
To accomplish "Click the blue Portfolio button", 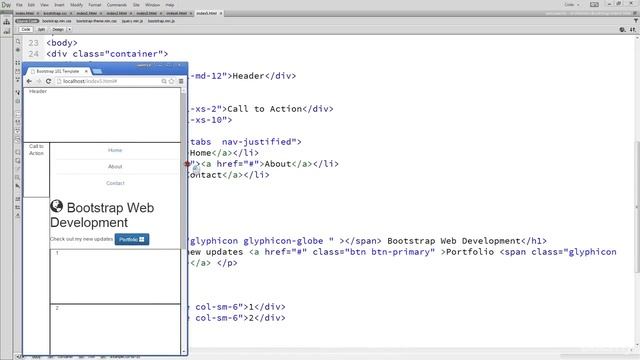I will (x=132, y=239).
